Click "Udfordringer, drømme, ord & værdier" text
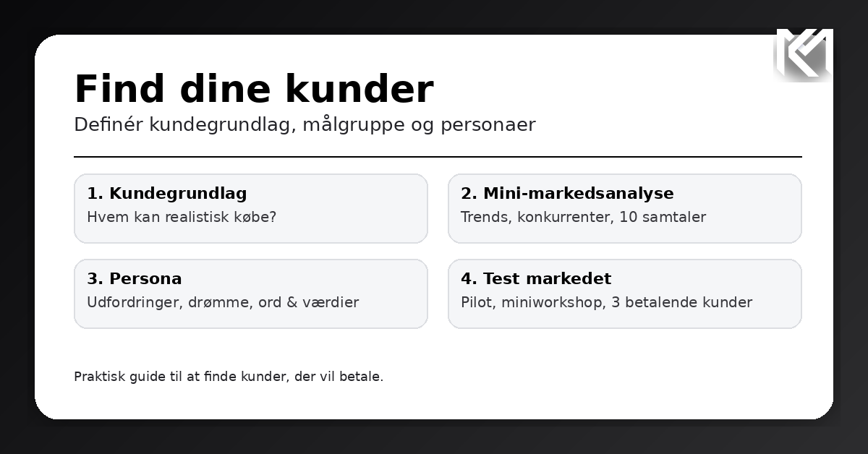868x454 pixels. (223, 302)
